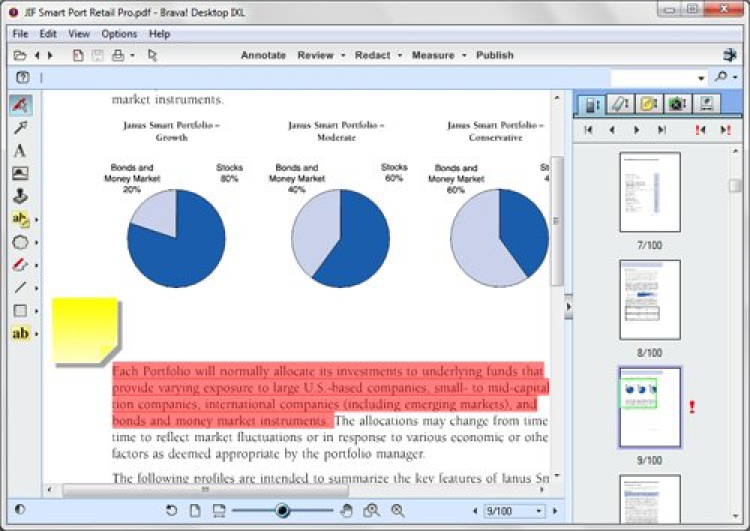Click the yellow sticky note annotation

(x=86, y=331)
